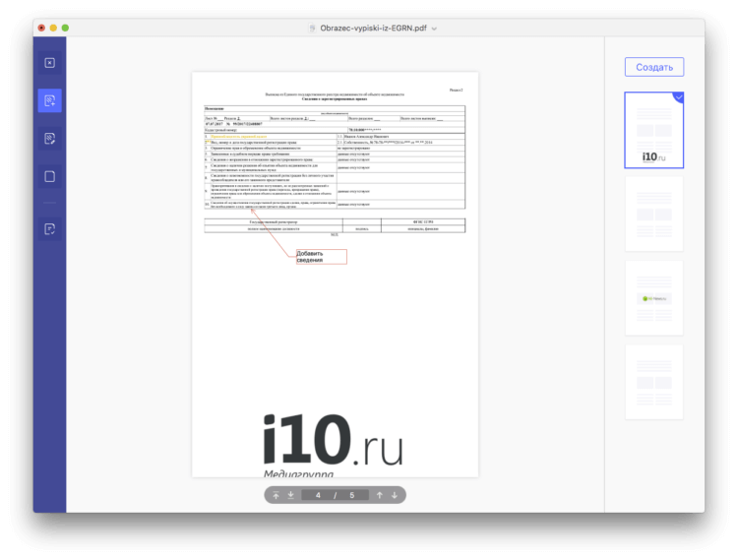The image size is (738, 560).
Task: Open the edit watermark tool with pencil
Action: 49,139
